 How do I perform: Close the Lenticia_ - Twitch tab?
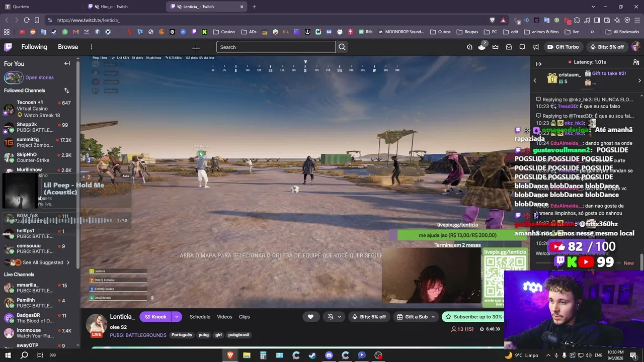point(242,7)
